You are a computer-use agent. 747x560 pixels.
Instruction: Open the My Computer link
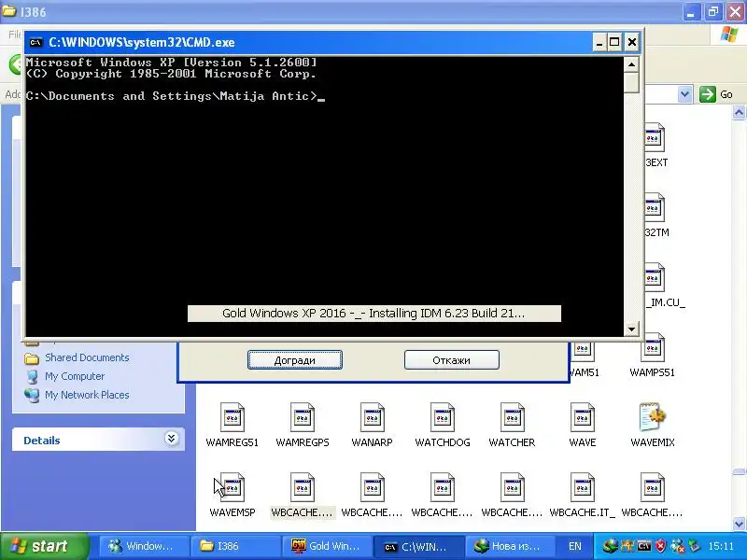75,376
